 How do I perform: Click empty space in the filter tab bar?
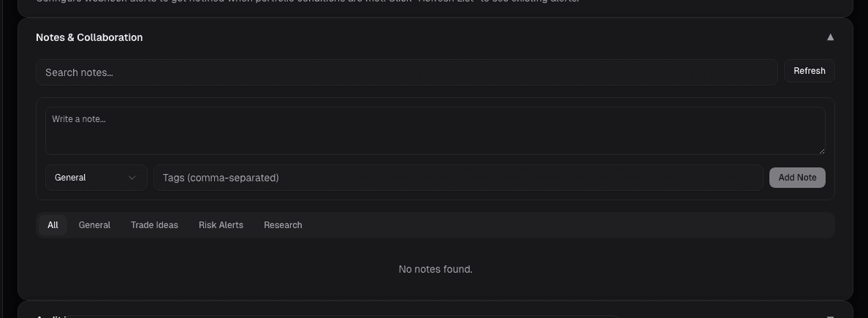pos(570,225)
